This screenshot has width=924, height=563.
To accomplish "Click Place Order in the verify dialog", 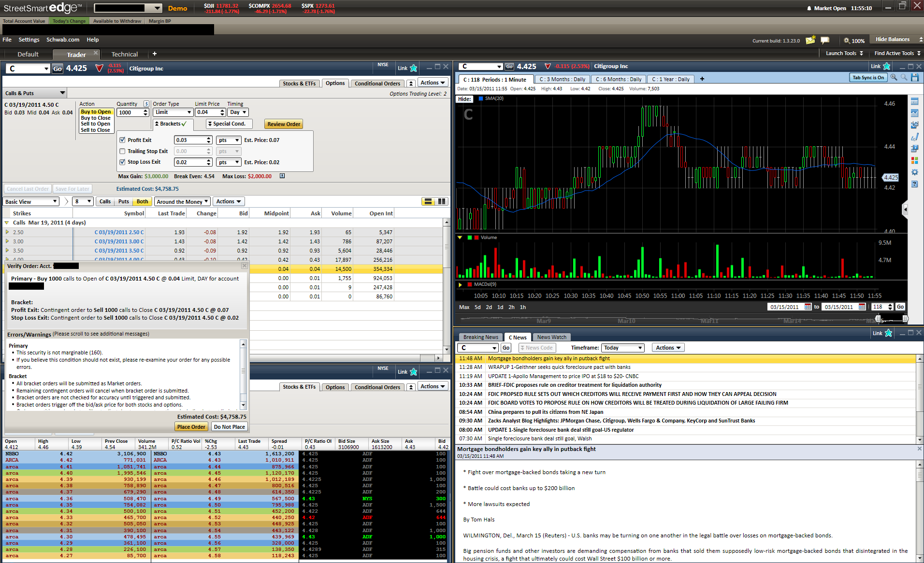I will pos(191,427).
